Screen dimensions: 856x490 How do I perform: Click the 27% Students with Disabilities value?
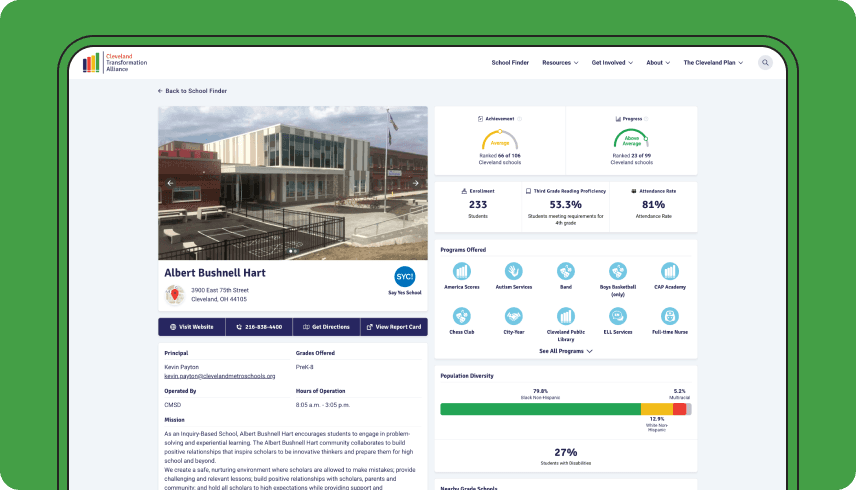click(x=566, y=452)
